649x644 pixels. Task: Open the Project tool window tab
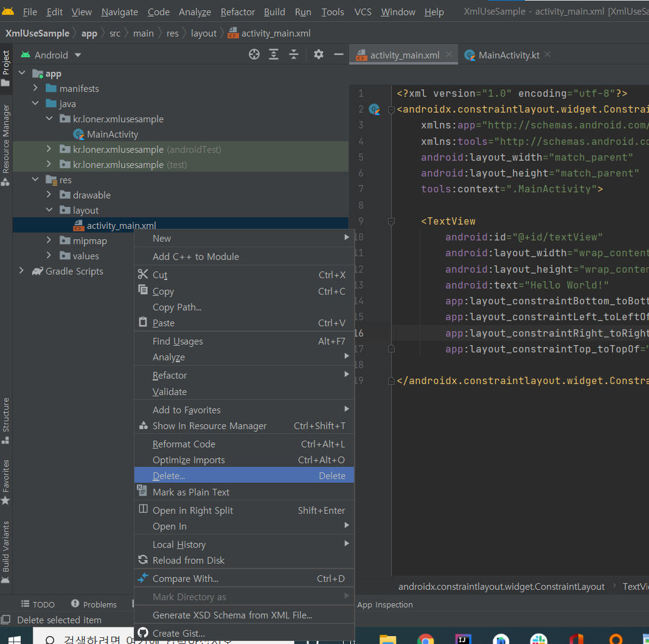(x=6, y=68)
